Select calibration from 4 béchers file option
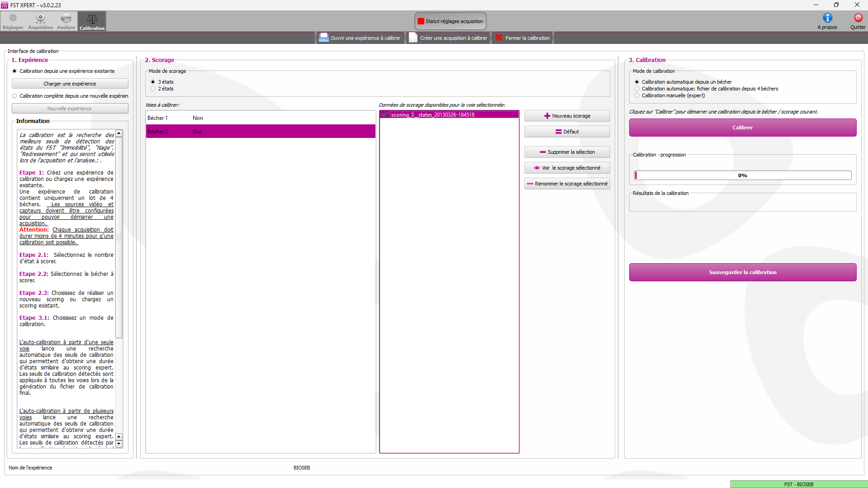 pos(637,89)
